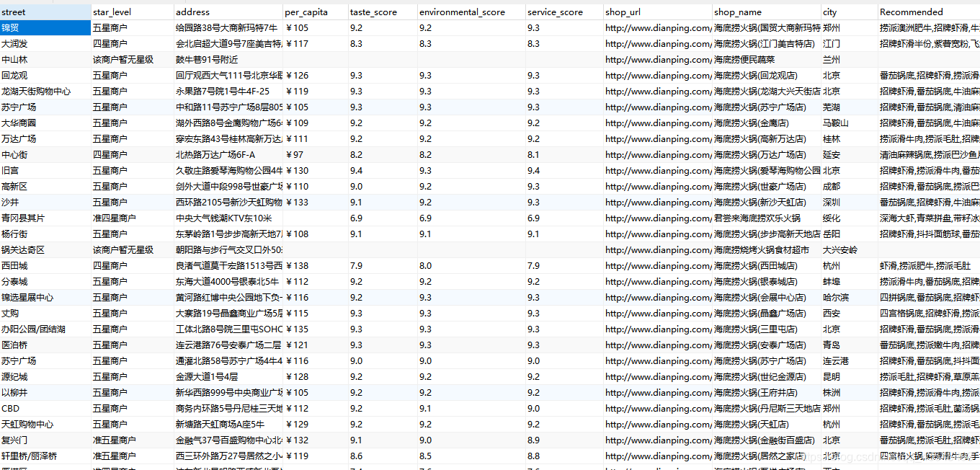Select the street cell 高新区
The width and height of the screenshot is (980, 470).
coord(45,186)
